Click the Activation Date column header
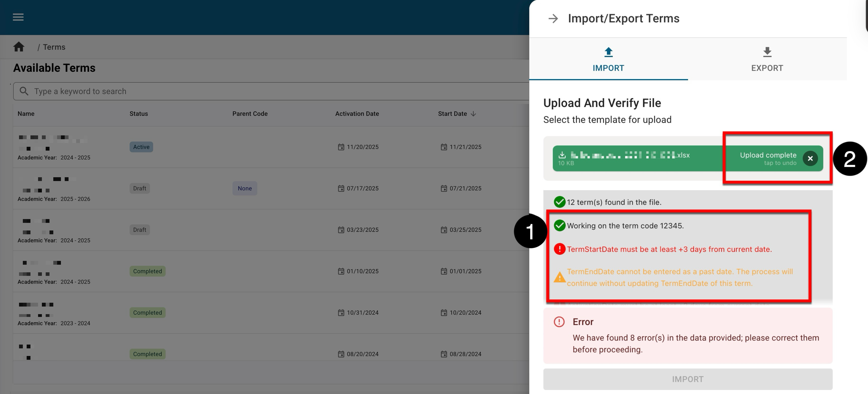Image resolution: width=868 pixels, height=394 pixels. point(357,114)
